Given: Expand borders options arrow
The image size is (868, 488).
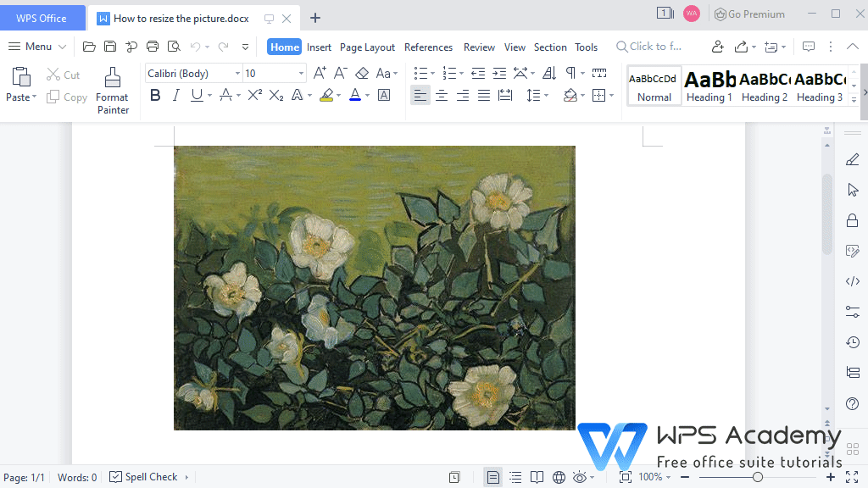Looking at the screenshot, I should 612,96.
